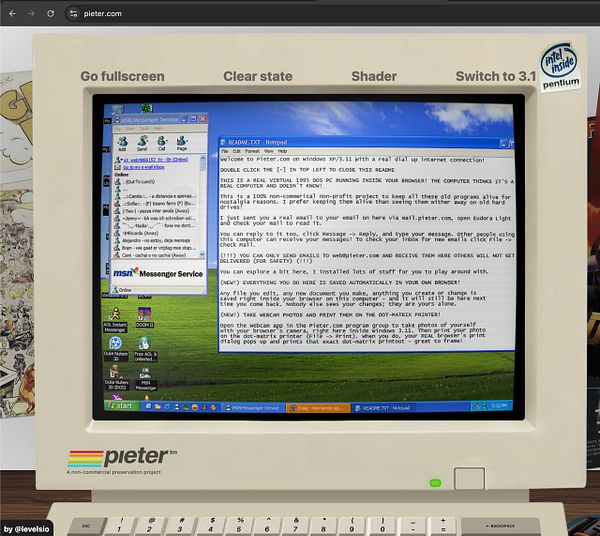This screenshot has height=536, width=600.
Task: Open Edit menu in Notepad
Action: point(237,151)
